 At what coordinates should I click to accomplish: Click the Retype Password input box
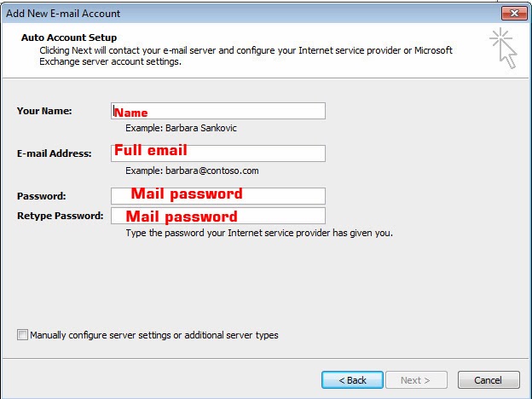[218, 216]
